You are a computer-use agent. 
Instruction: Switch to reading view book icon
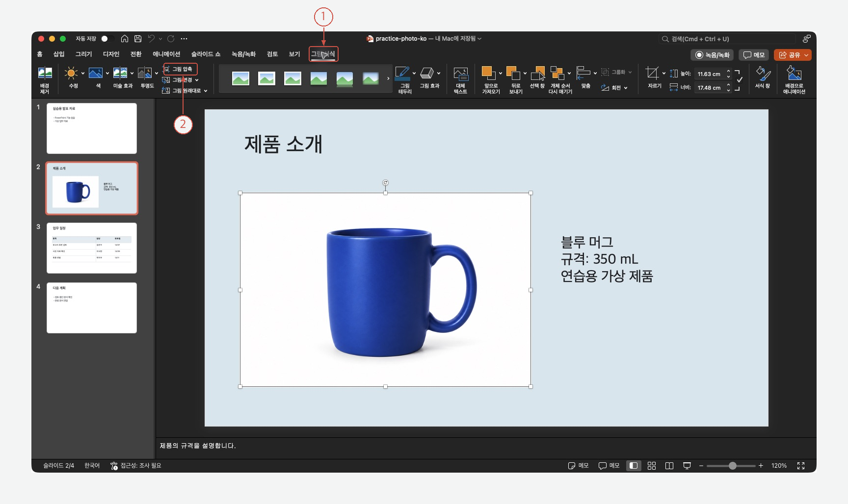(x=669, y=466)
